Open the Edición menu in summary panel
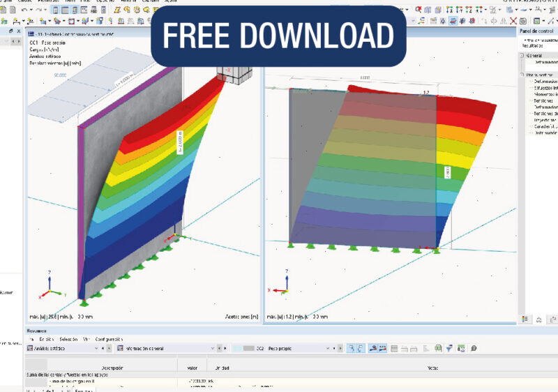The image size is (558, 392). pos(46,340)
